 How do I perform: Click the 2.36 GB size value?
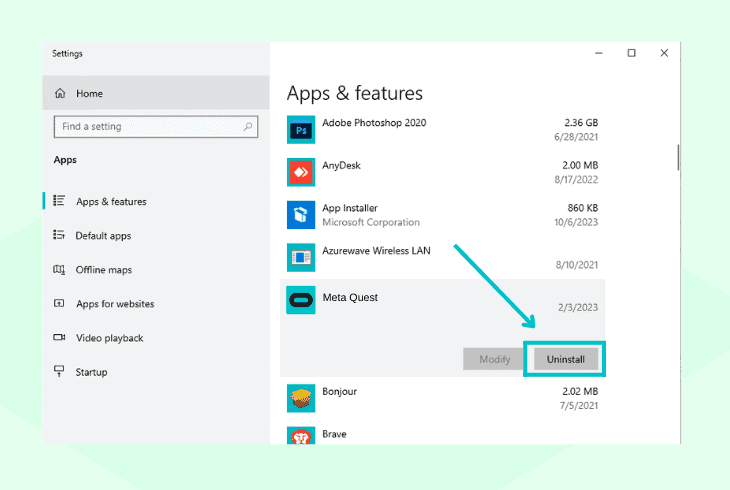coord(581,122)
